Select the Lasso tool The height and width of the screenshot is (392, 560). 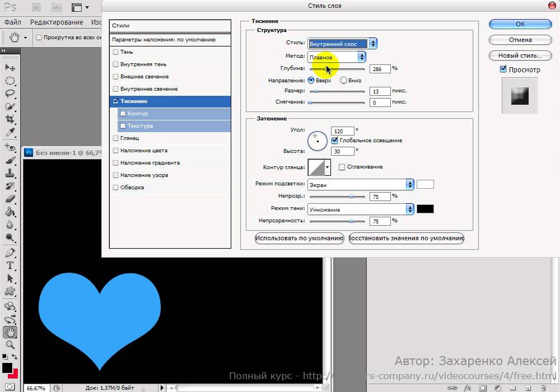[10, 94]
